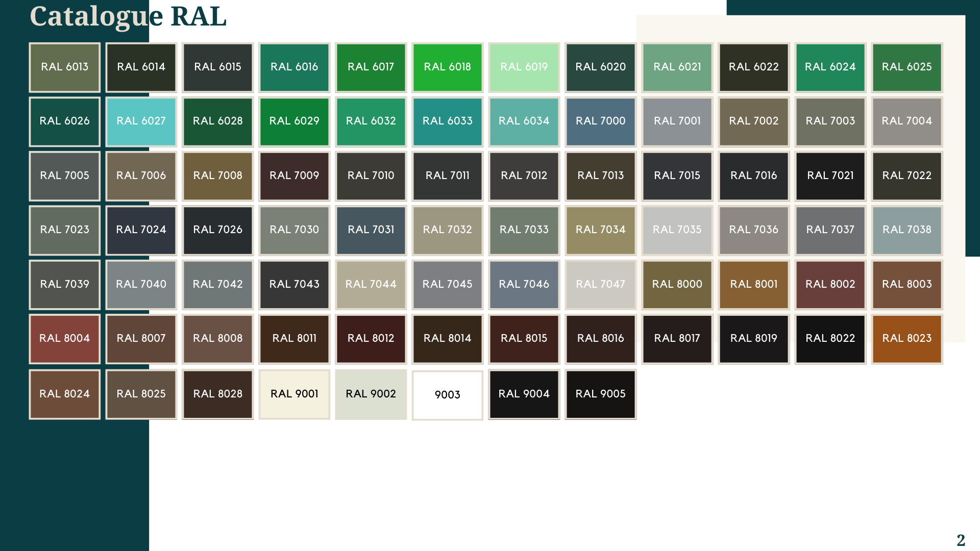Choose the cream RAL 9001 swatch
Image resolution: width=980 pixels, height=551 pixels.
295,394
